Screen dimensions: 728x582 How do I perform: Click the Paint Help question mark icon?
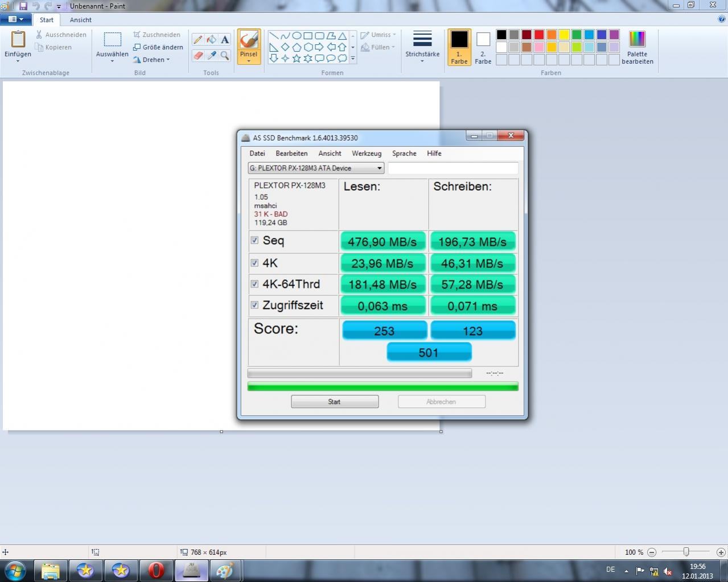click(722, 19)
